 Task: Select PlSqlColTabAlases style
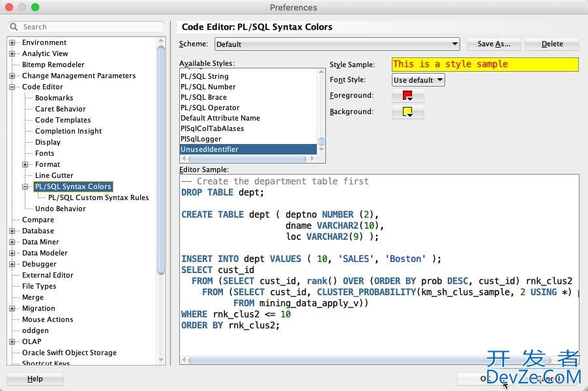pos(248,128)
